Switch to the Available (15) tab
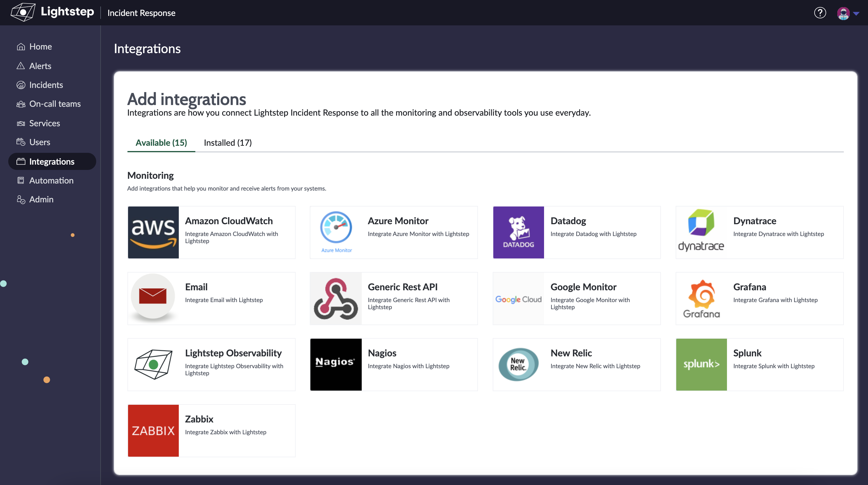Viewport: 868px width, 485px height. tap(161, 142)
